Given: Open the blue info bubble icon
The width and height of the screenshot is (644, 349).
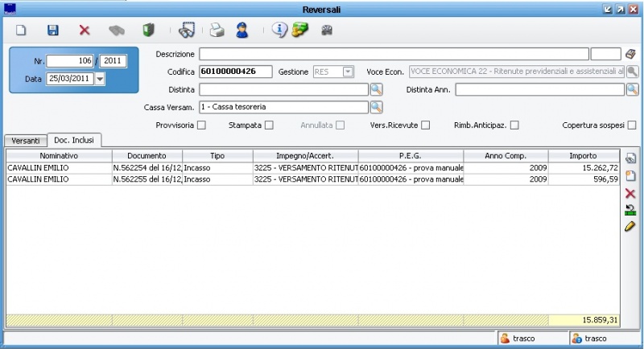Looking at the screenshot, I should pyautogui.click(x=279, y=31).
